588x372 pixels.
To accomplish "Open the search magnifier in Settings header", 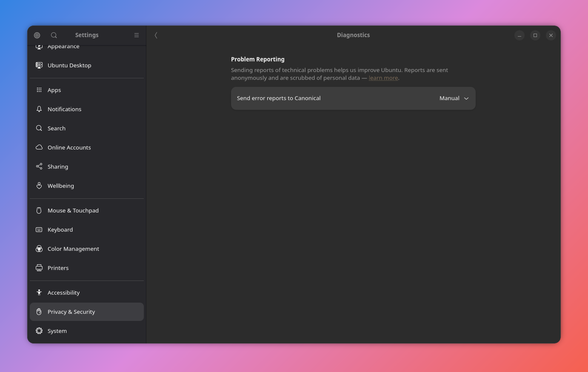I will (54, 35).
